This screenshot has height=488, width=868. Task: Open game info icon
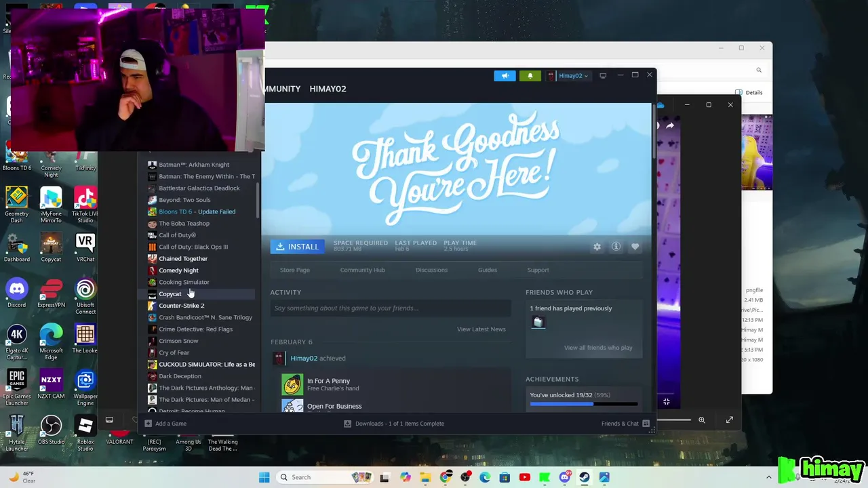click(616, 247)
